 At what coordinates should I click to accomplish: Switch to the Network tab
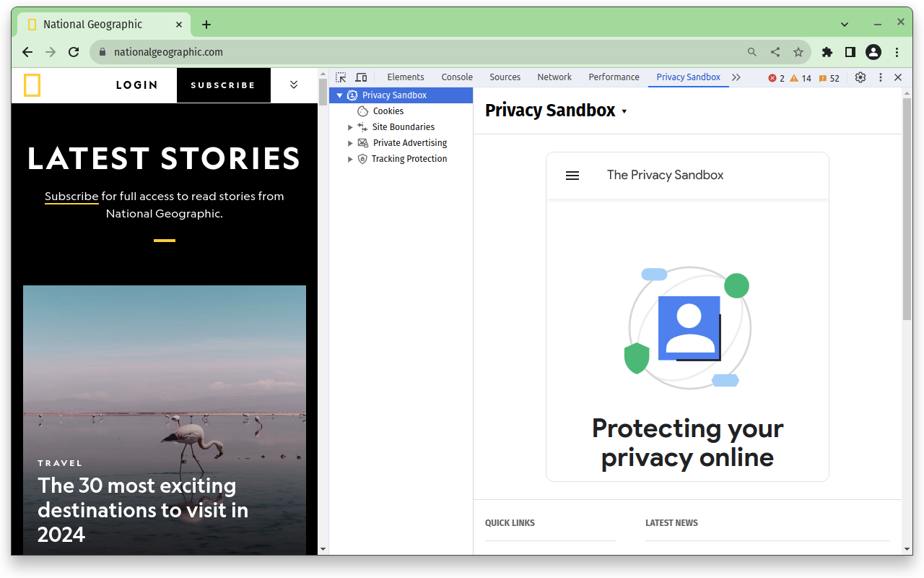click(x=554, y=77)
